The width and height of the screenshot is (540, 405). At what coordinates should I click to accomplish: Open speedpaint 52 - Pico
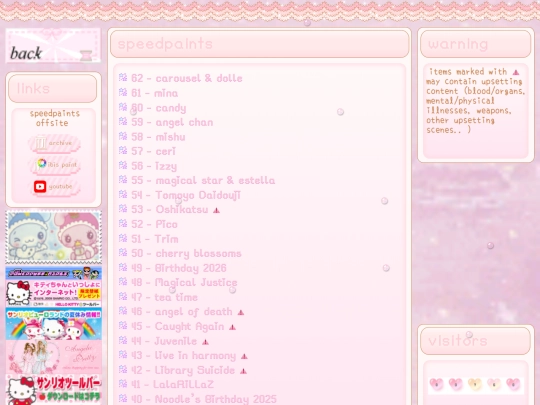pos(154,224)
